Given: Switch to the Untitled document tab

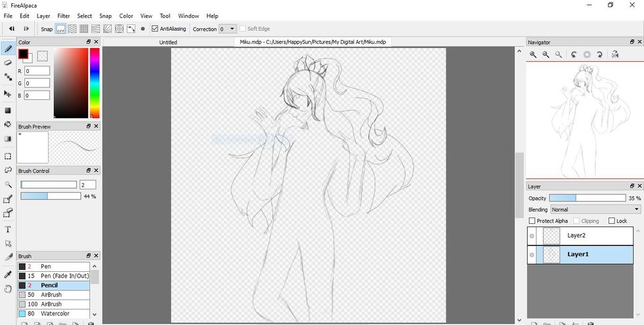Looking at the screenshot, I should click(x=168, y=42).
